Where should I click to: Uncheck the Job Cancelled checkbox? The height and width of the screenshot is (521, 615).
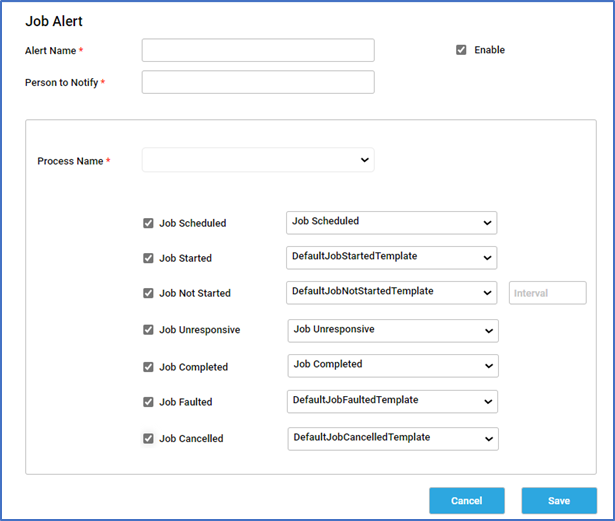(148, 438)
